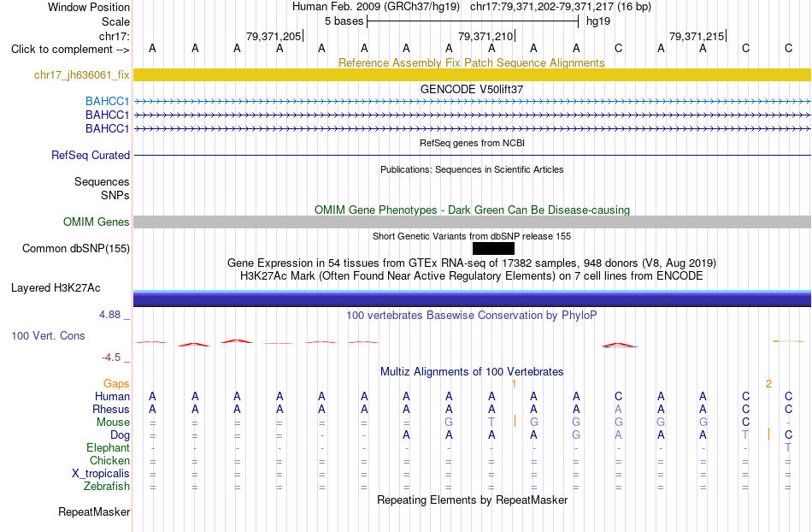The width and height of the screenshot is (812, 532).
Task: Click the RepeatMasker track label
Action: click(x=94, y=511)
